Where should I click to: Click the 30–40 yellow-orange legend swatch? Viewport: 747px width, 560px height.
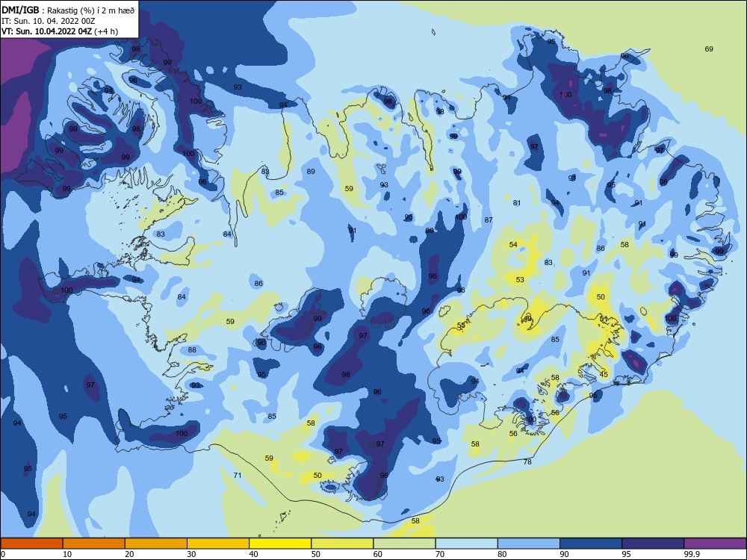pos(218,544)
